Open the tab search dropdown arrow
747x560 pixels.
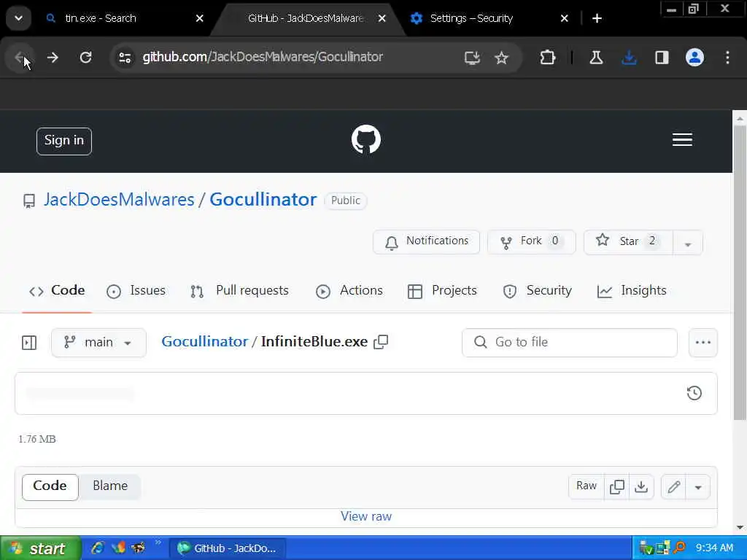point(18,18)
